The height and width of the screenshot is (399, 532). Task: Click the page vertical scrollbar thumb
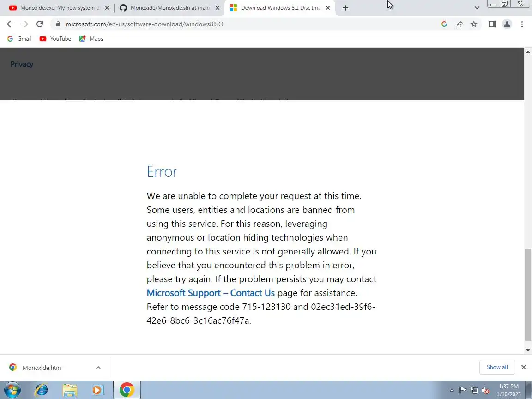[x=528, y=295]
